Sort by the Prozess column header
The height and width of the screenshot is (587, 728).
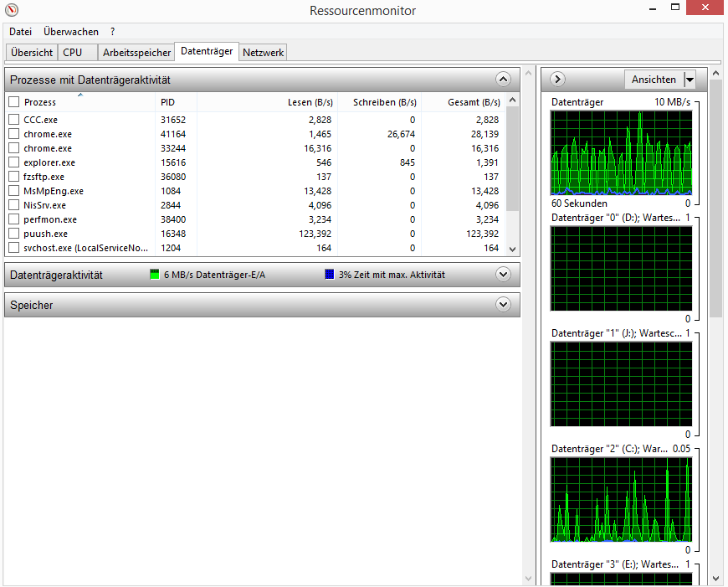[87, 102]
